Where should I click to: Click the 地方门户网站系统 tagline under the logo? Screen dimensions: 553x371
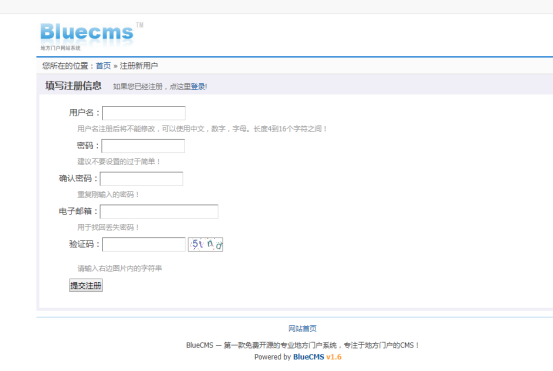60,48
